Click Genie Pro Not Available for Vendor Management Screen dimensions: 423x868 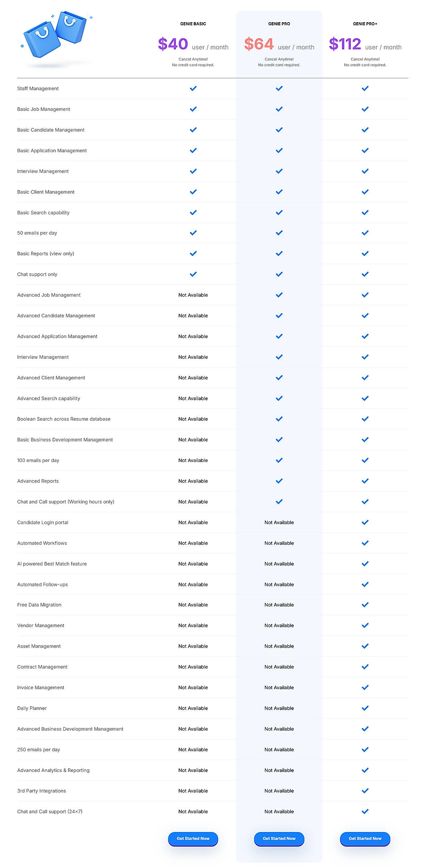279,625
